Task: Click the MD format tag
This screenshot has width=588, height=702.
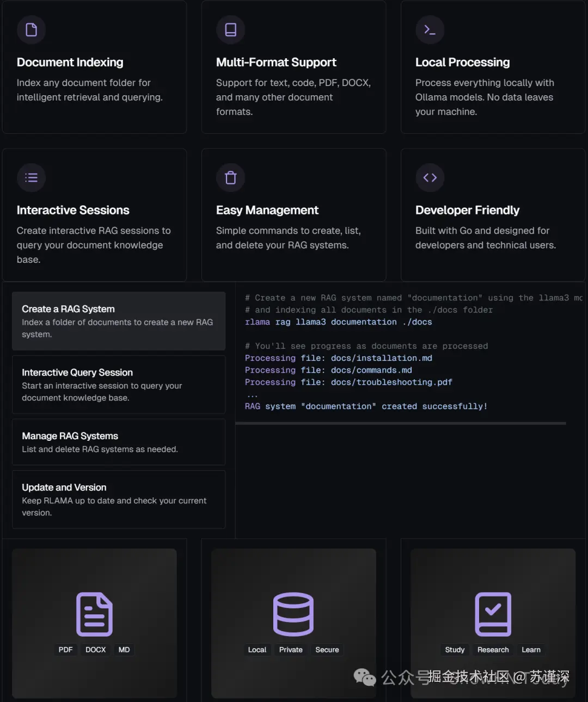Action: pos(124,650)
